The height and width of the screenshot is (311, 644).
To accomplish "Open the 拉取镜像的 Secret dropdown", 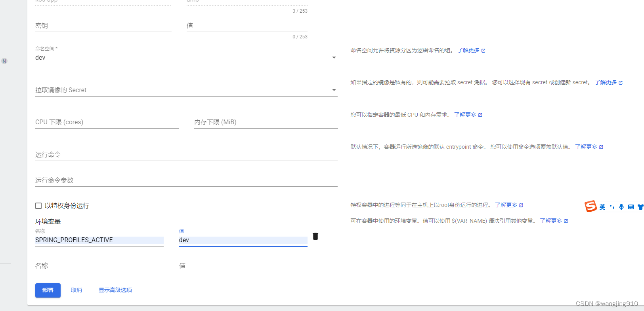I will click(186, 90).
